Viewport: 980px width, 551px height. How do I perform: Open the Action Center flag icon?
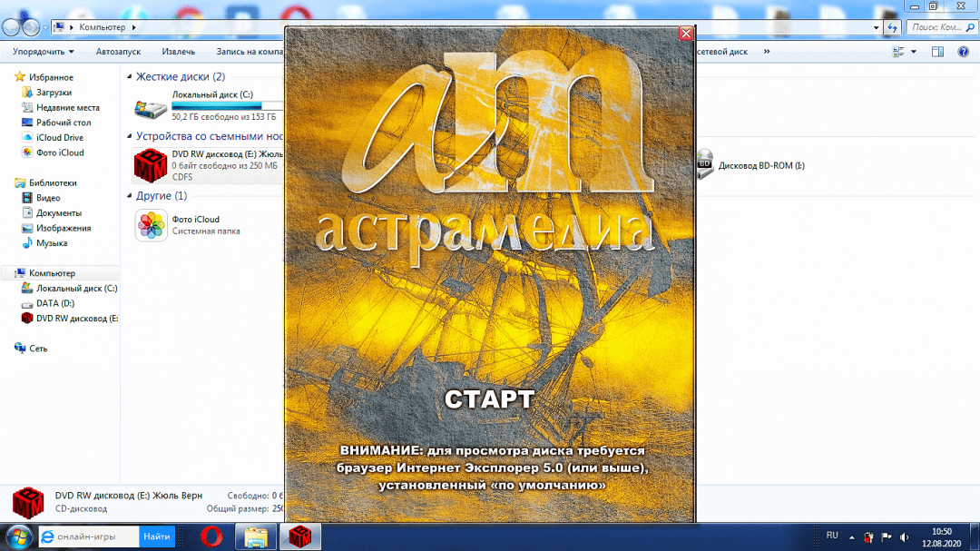tap(887, 537)
